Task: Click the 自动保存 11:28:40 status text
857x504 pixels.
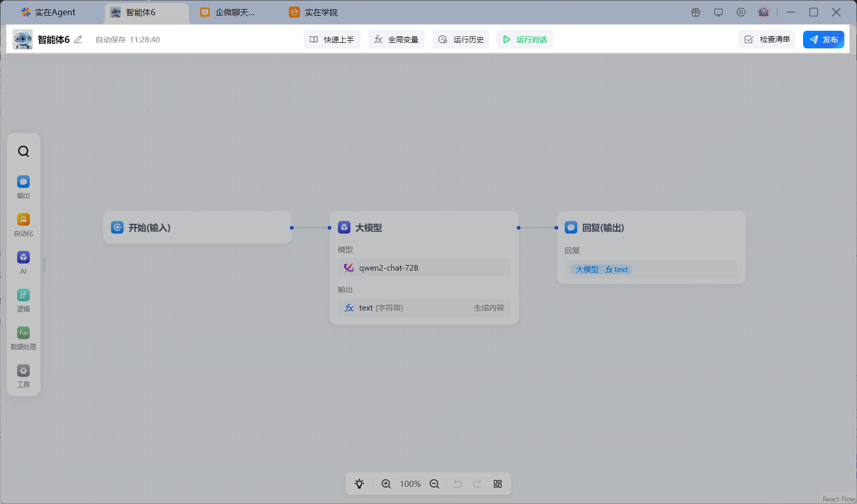Action: (x=128, y=39)
